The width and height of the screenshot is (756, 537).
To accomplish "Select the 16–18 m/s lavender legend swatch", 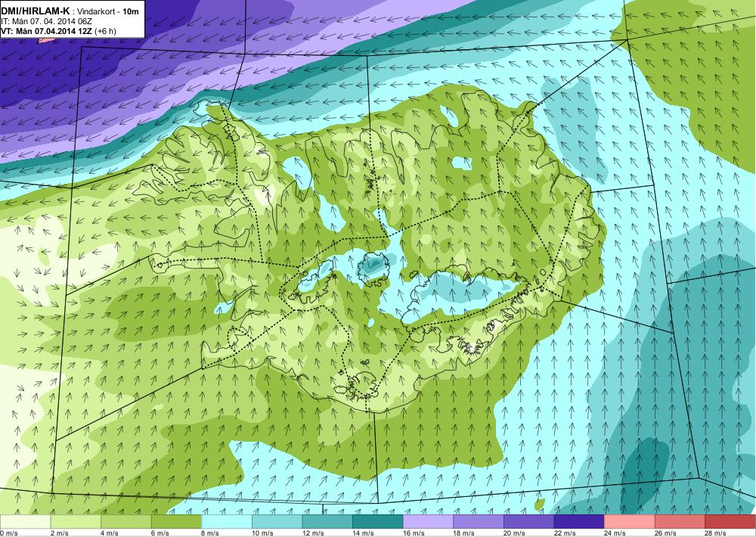I will pos(428,522).
